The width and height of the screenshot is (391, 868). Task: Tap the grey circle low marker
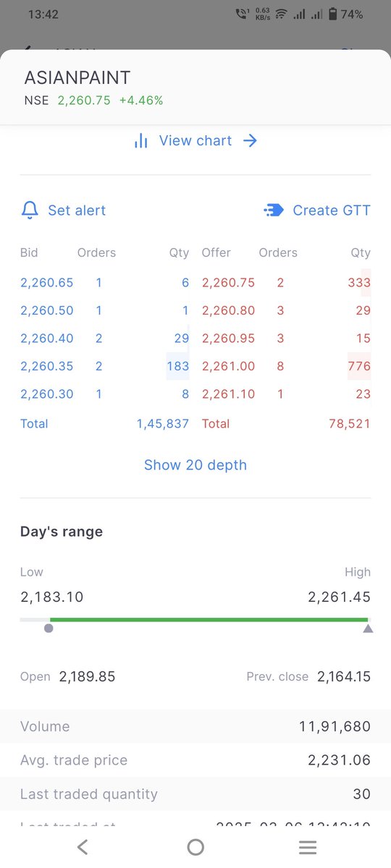pyautogui.click(x=49, y=629)
